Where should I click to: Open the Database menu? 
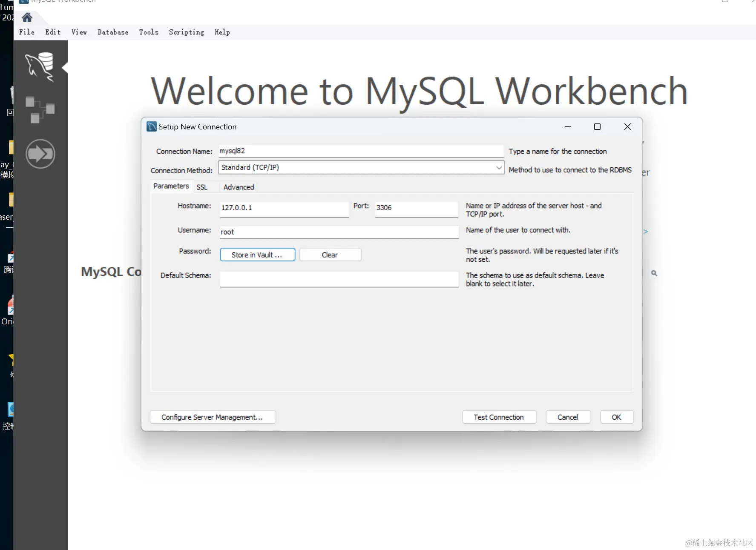click(113, 32)
